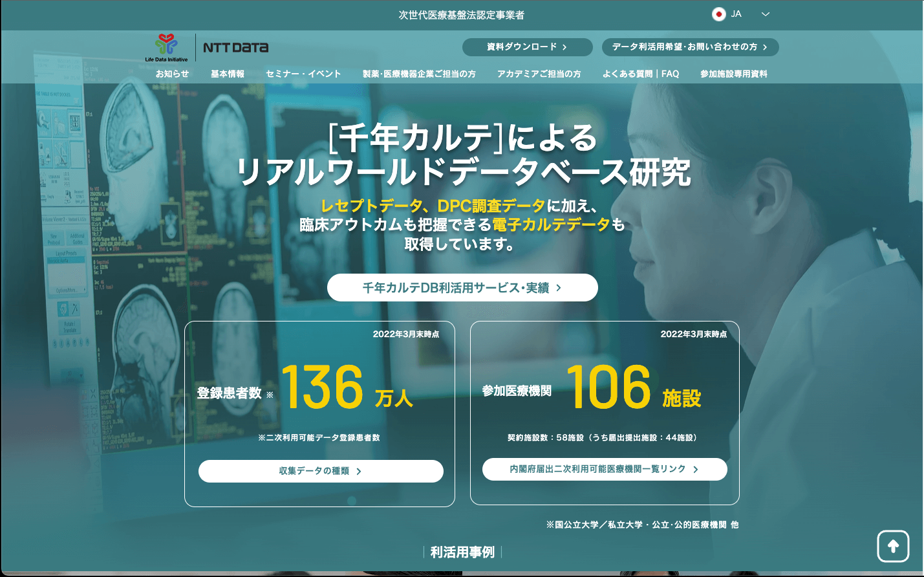Open よくある質問 | FAQ menu item
The width and height of the screenshot is (924, 577).
coord(641,74)
